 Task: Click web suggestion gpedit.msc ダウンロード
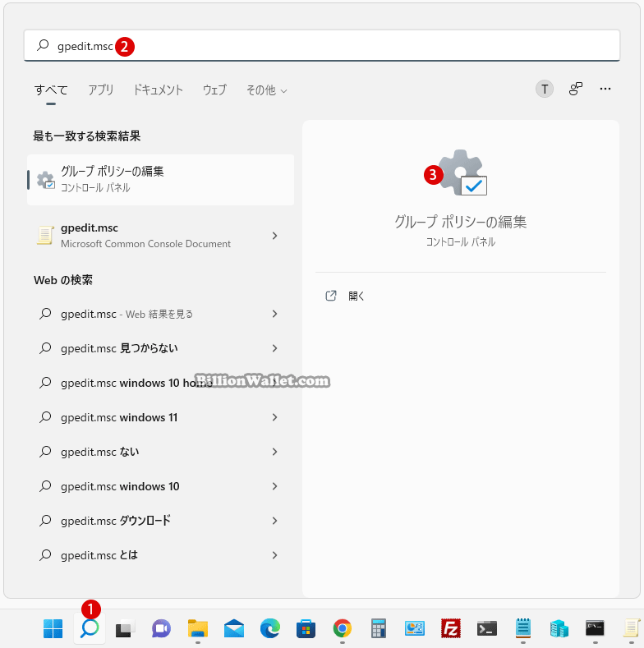pos(160,521)
